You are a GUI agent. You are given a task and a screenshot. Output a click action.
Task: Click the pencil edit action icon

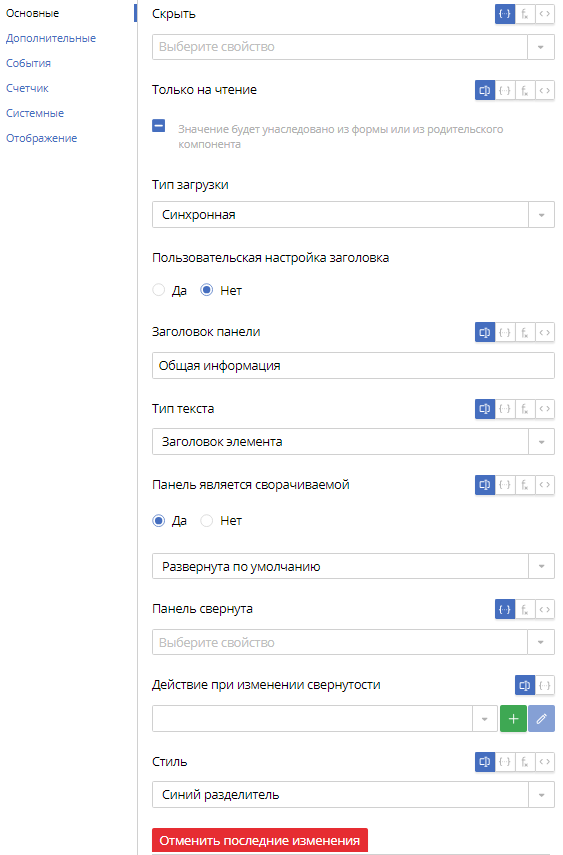pyautogui.click(x=541, y=719)
